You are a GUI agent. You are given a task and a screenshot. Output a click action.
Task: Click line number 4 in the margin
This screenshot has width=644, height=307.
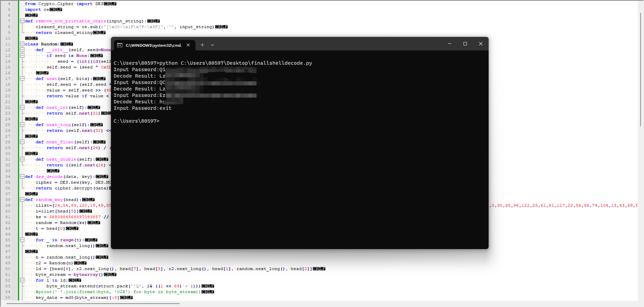pos(9,4)
